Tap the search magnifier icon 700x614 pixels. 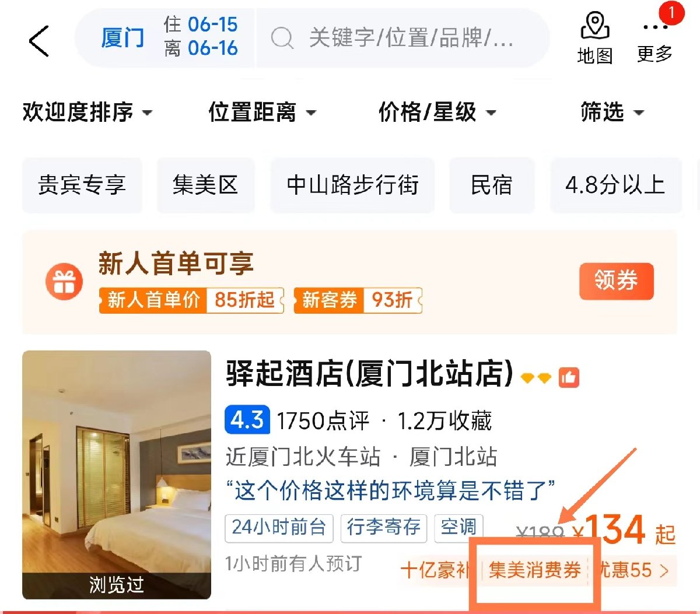click(282, 38)
